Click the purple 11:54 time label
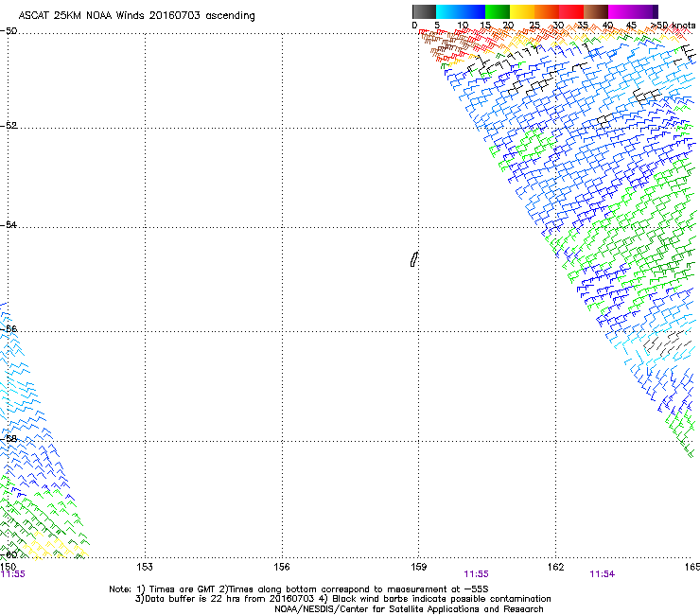This screenshot has width=700, height=615. tap(603, 574)
